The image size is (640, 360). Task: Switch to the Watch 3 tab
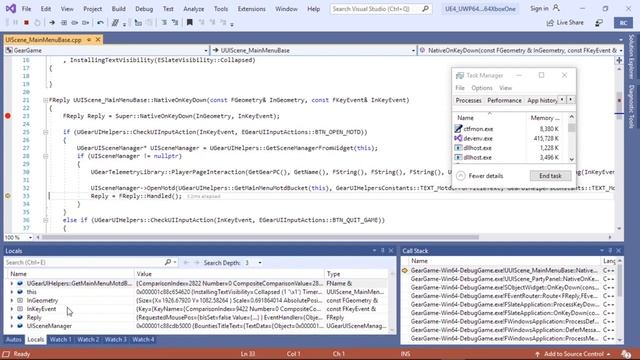(x=116, y=340)
